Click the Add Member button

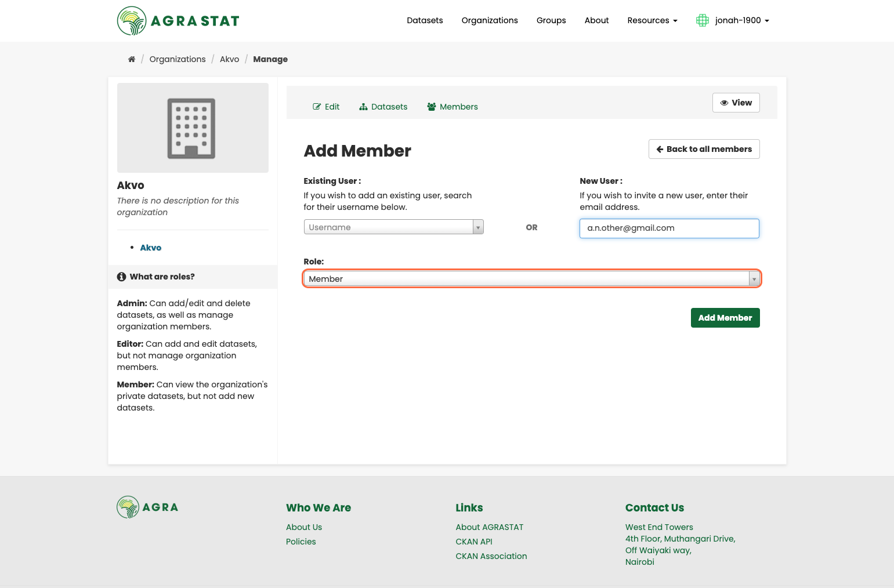pos(725,318)
